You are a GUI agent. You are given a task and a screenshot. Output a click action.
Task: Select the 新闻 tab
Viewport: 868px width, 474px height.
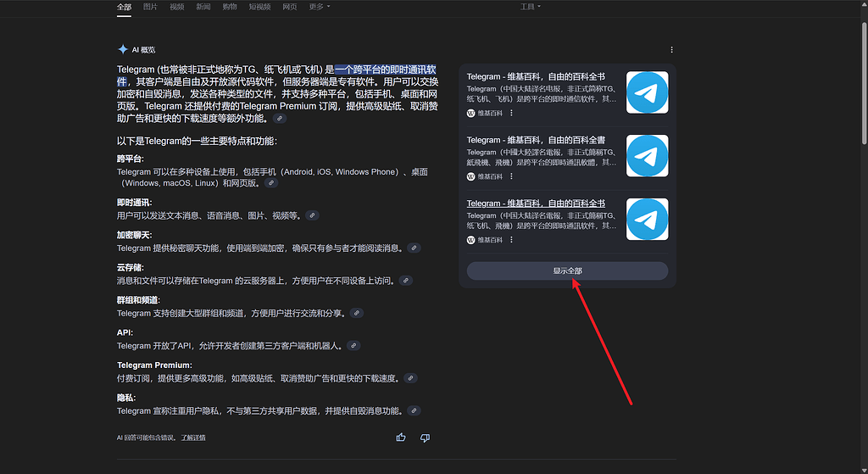[x=203, y=7]
